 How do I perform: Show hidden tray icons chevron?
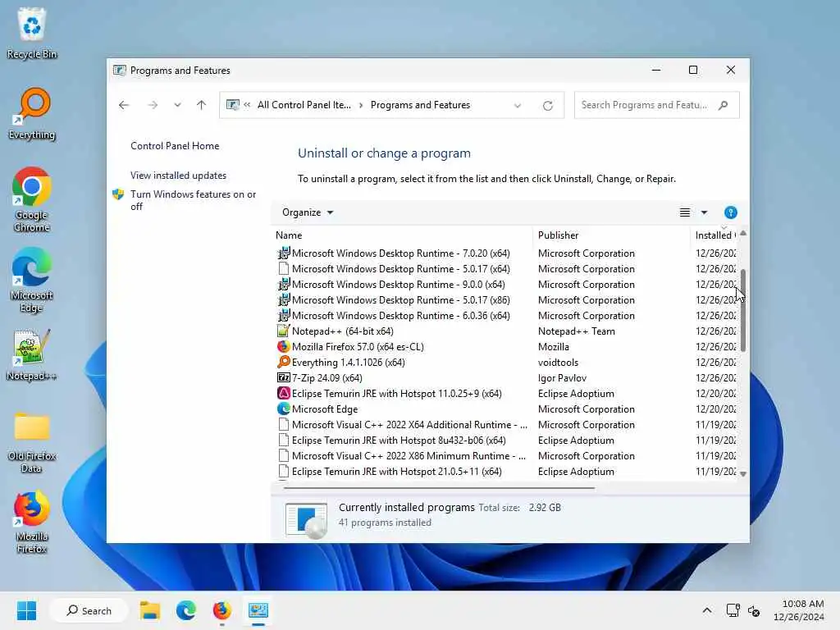(x=707, y=610)
